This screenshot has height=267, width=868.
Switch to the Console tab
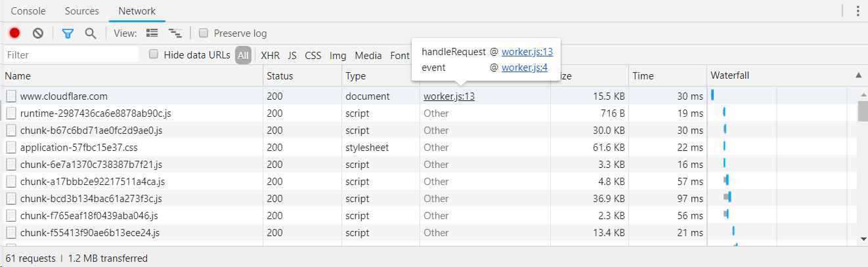coord(28,11)
